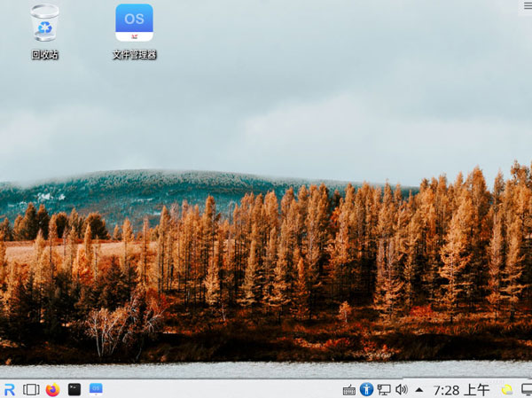Viewport: 532px width, 398px height.
Task: Launch the terminal from the taskbar
Action: [x=74, y=389]
